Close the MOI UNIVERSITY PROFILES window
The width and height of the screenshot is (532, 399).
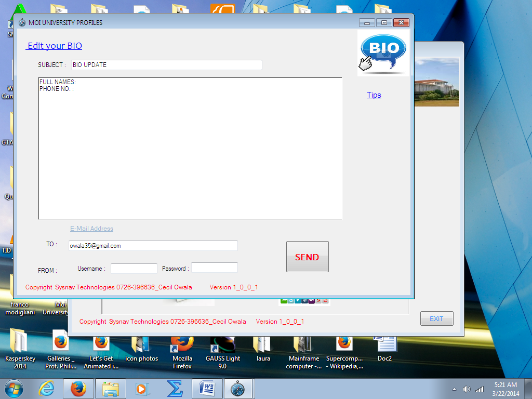tap(402, 23)
